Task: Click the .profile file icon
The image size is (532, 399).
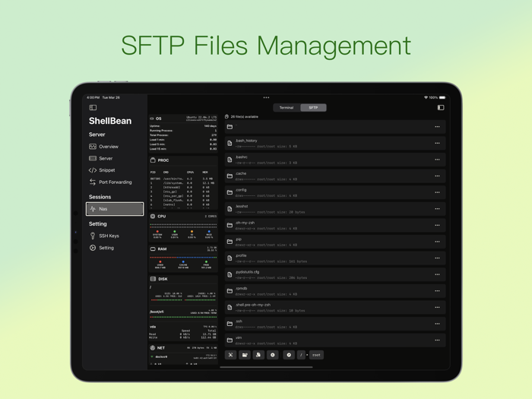Action: point(230,258)
